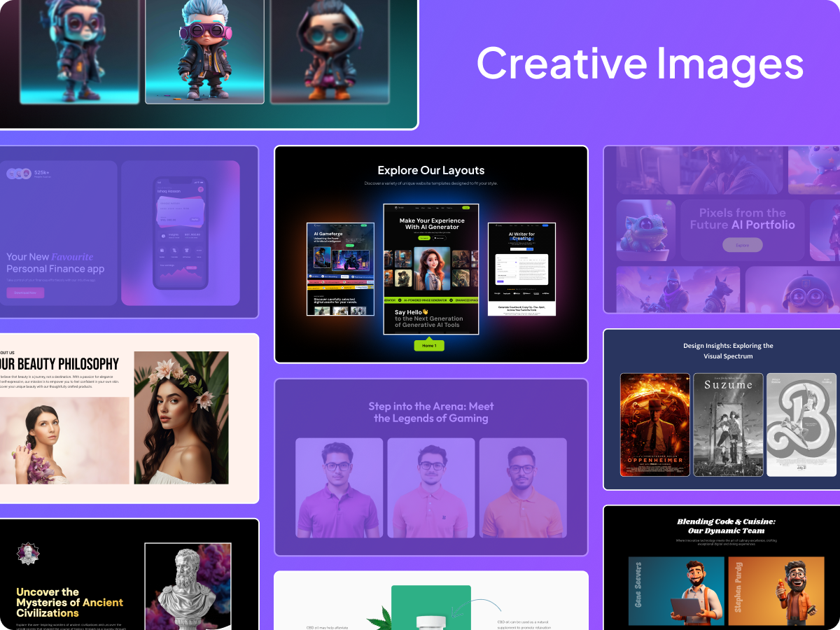Tap the three-dots more icon in phone app
Screen dimensions: 840x630
(x=199, y=250)
